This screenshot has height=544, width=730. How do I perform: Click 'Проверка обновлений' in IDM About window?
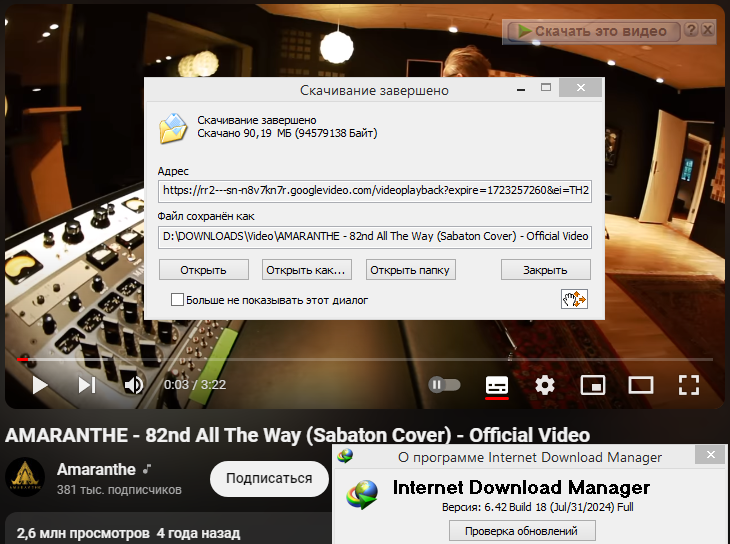[521, 531]
